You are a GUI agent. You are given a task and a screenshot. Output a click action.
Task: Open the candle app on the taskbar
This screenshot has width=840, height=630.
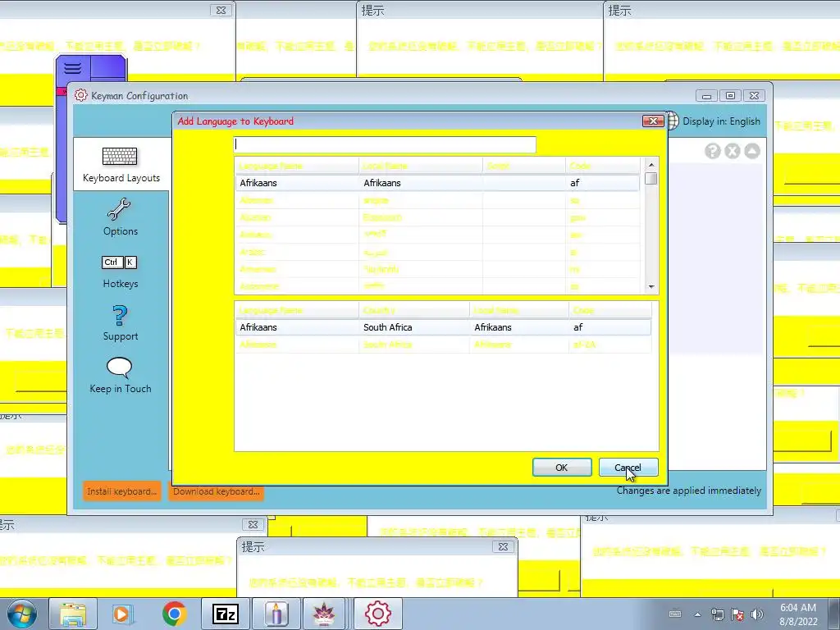coord(276,614)
